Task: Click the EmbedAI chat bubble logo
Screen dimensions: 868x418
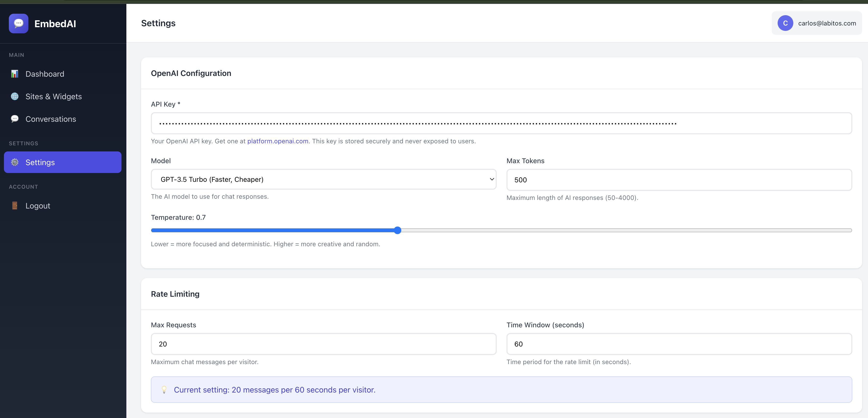Action: (19, 23)
